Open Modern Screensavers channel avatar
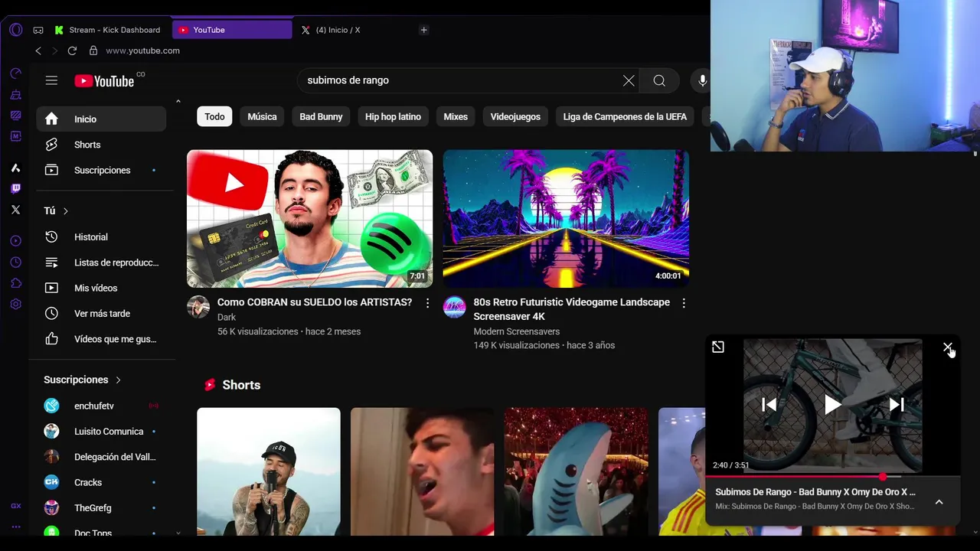This screenshot has width=980, height=551. [455, 307]
